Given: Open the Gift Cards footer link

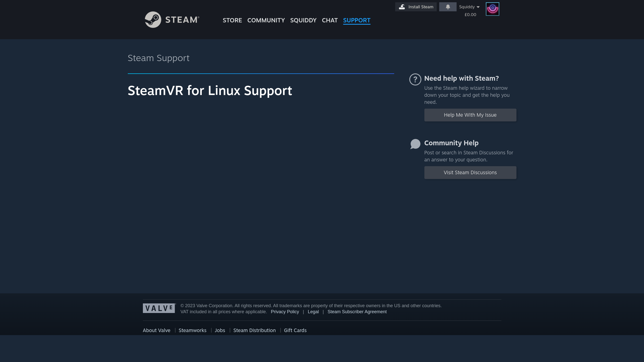Looking at the screenshot, I should click(295, 330).
